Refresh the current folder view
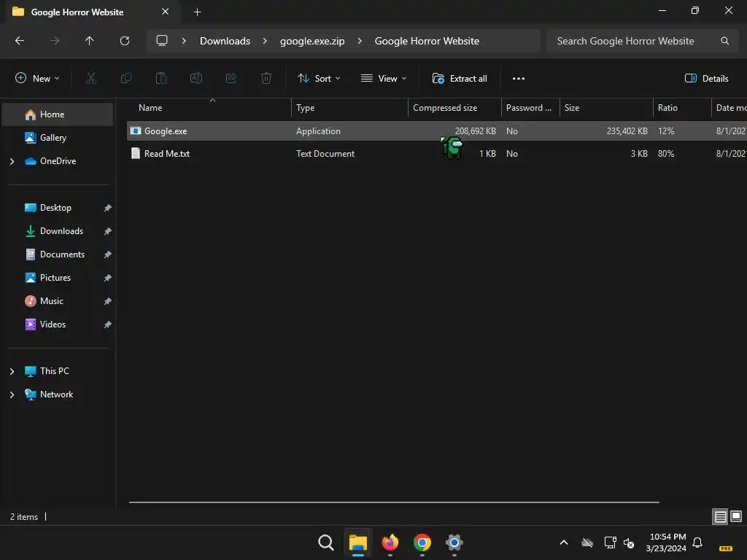The width and height of the screenshot is (747, 560). [124, 41]
